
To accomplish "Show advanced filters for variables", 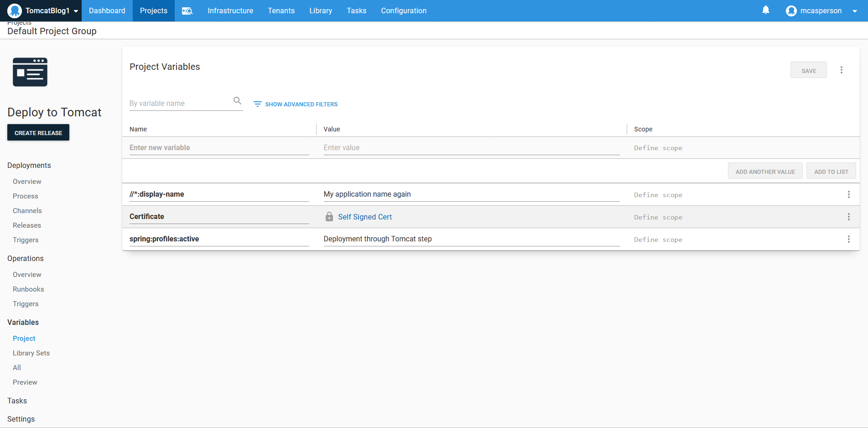I will [296, 104].
